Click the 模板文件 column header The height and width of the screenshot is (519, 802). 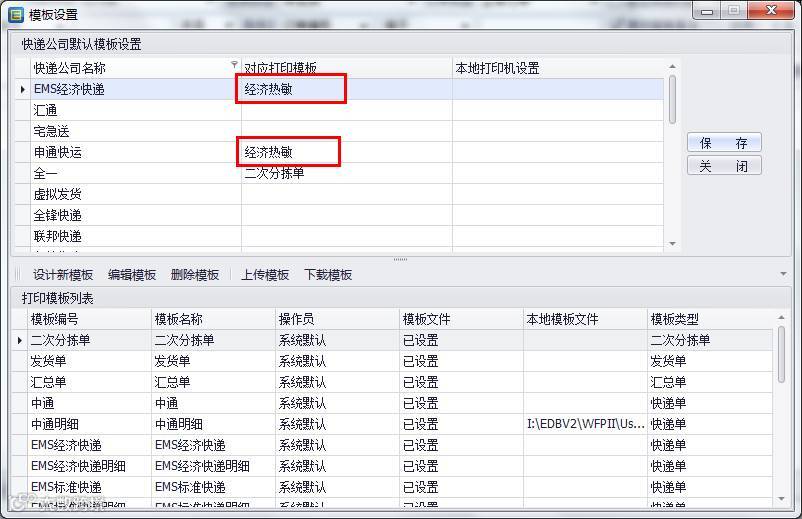click(461, 319)
